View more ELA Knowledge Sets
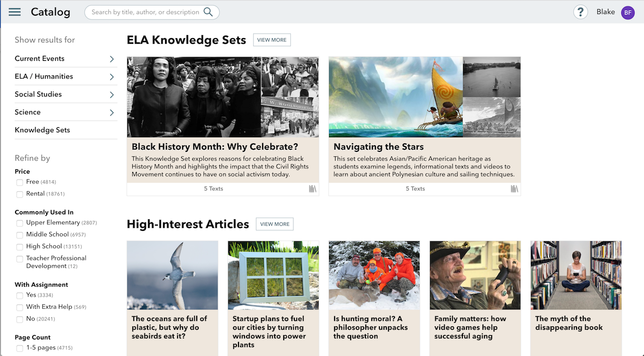Screen dimensions: 644x356 [x=272, y=40]
